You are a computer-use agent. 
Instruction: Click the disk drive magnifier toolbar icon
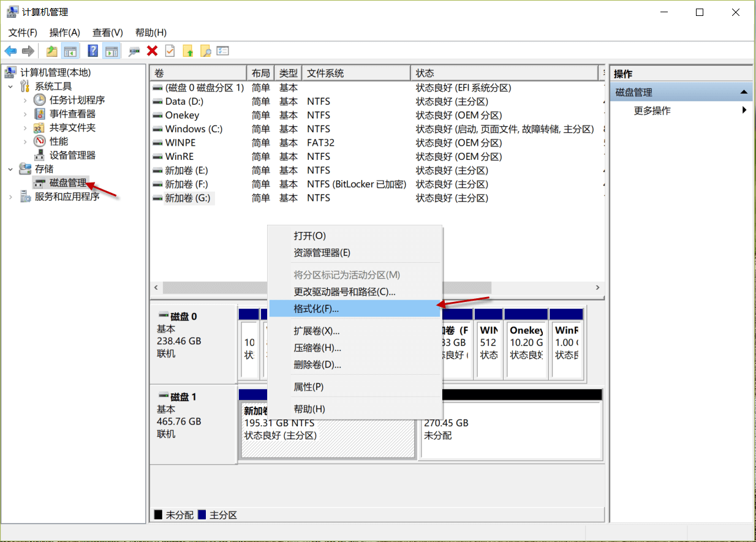[x=134, y=51]
